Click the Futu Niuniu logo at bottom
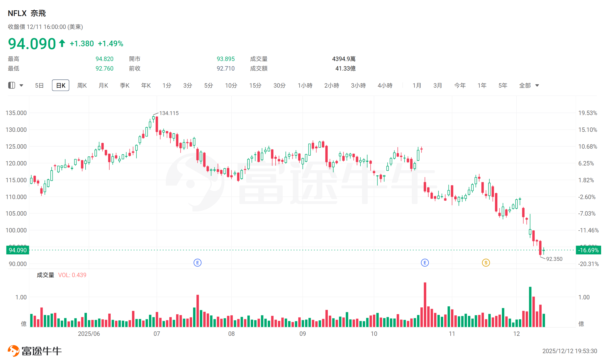The image size is (605, 364). 35,351
